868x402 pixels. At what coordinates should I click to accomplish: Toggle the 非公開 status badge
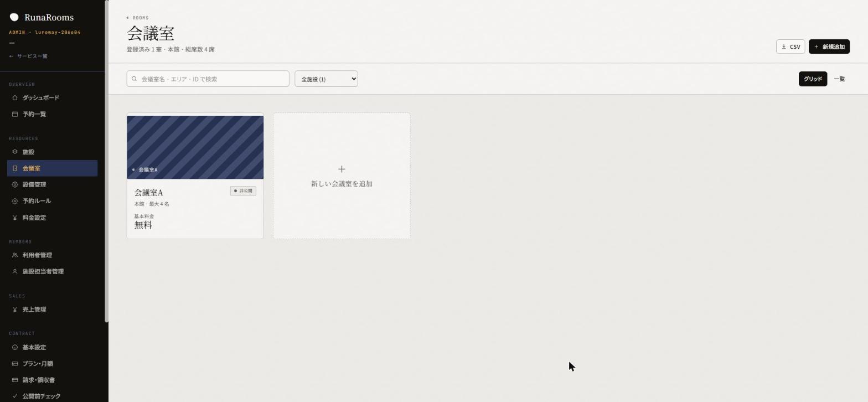pyautogui.click(x=243, y=191)
